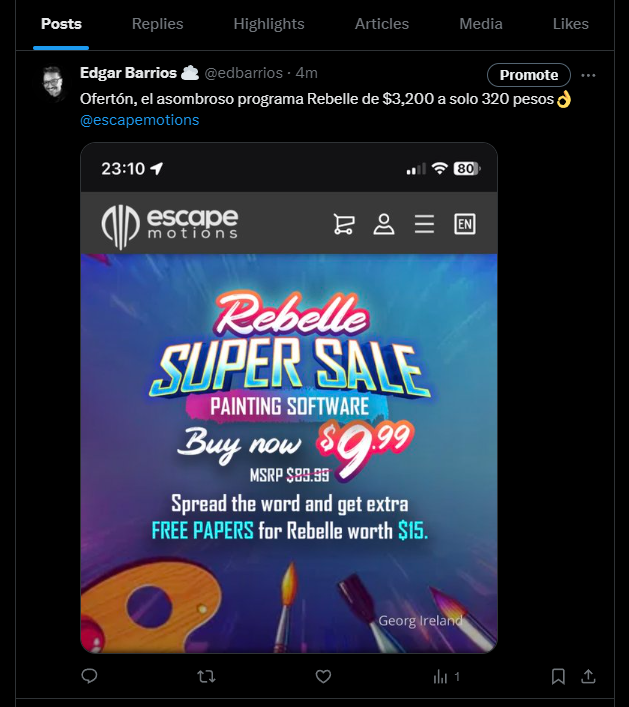Screen dimensions: 629x707
Task: Open the Articles tab
Action: [381, 24]
